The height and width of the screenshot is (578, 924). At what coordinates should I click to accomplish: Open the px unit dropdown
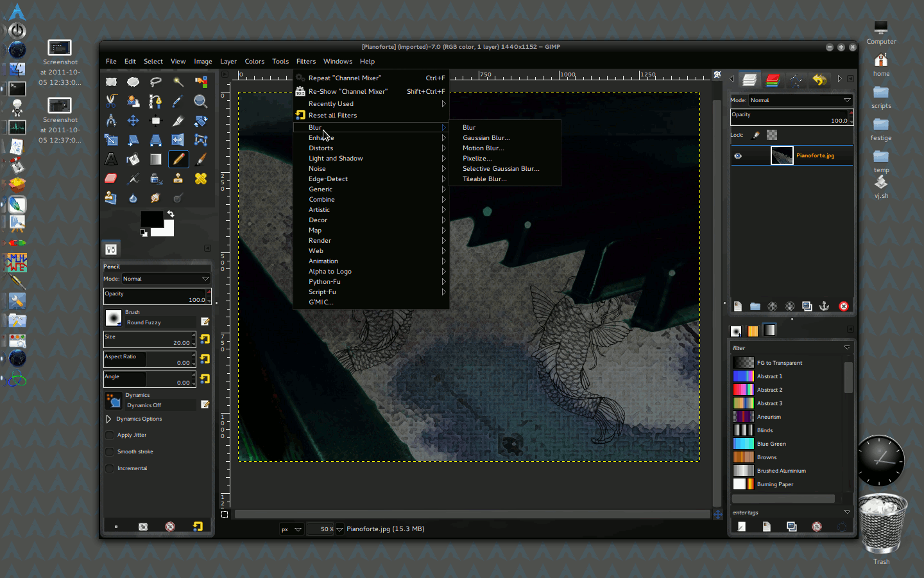[291, 529]
